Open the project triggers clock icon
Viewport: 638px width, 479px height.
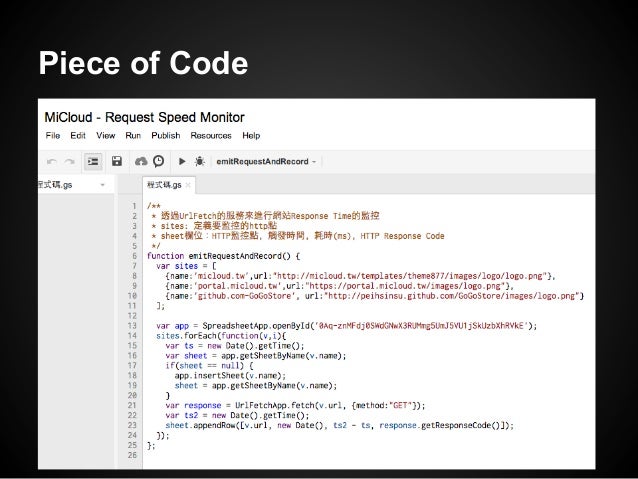pos(159,162)
